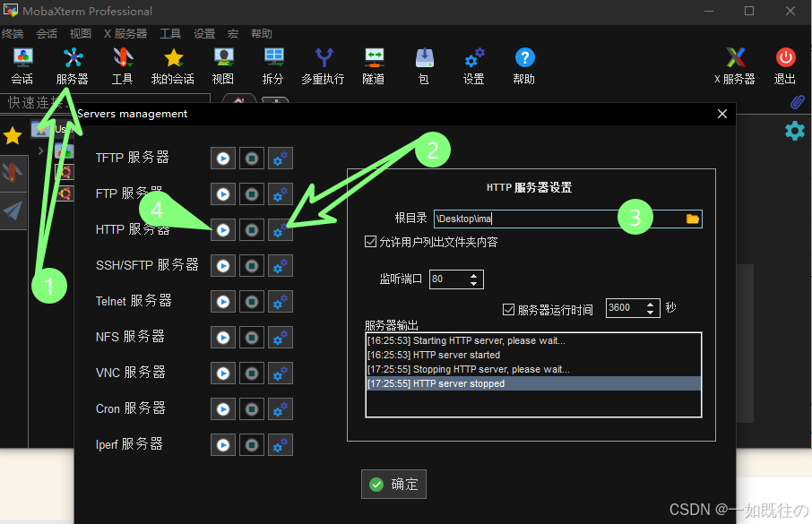The image size is (812, 524).
Task: Open the 包 packages toolbar icon
Action: pyautogui.click(x=424, y=65)
